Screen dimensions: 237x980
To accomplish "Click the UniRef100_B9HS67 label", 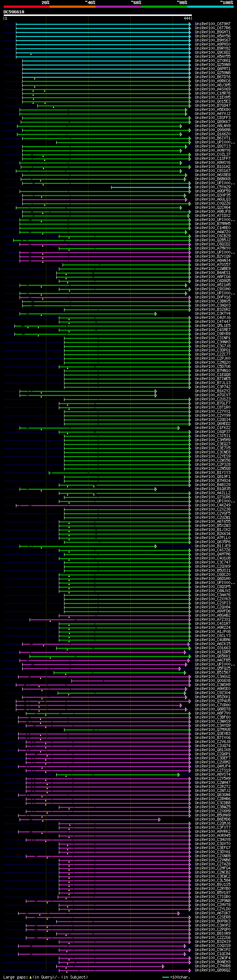I will point(212,40).
